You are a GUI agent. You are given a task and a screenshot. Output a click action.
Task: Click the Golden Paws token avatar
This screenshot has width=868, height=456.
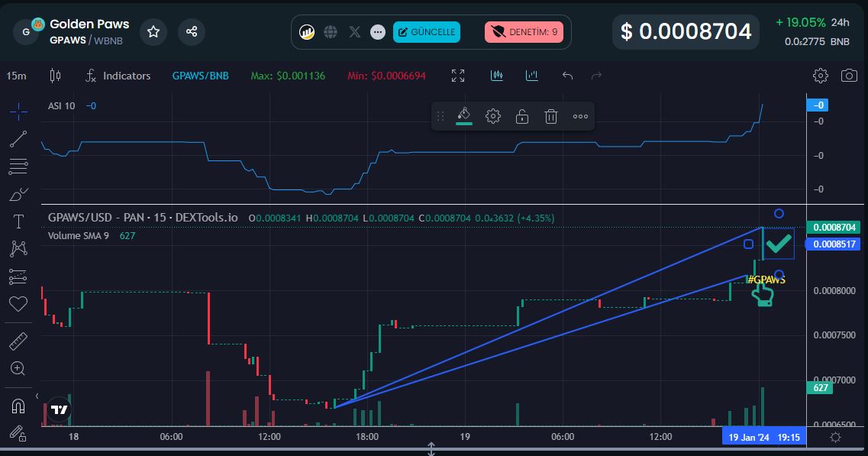(27, 31)
